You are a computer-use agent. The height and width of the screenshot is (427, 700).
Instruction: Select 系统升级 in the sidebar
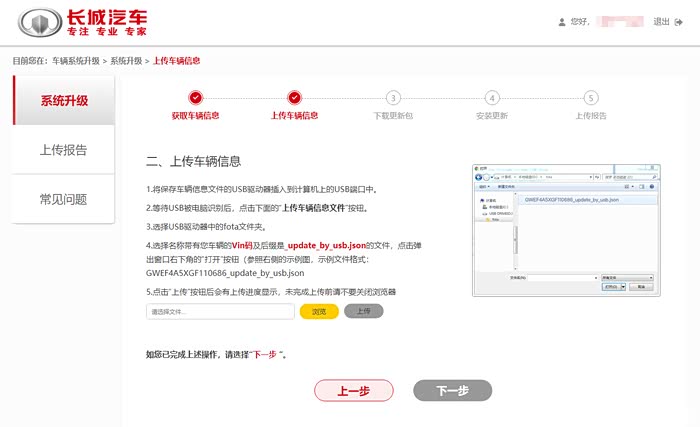pyautogui.click(x=64, y=100)
